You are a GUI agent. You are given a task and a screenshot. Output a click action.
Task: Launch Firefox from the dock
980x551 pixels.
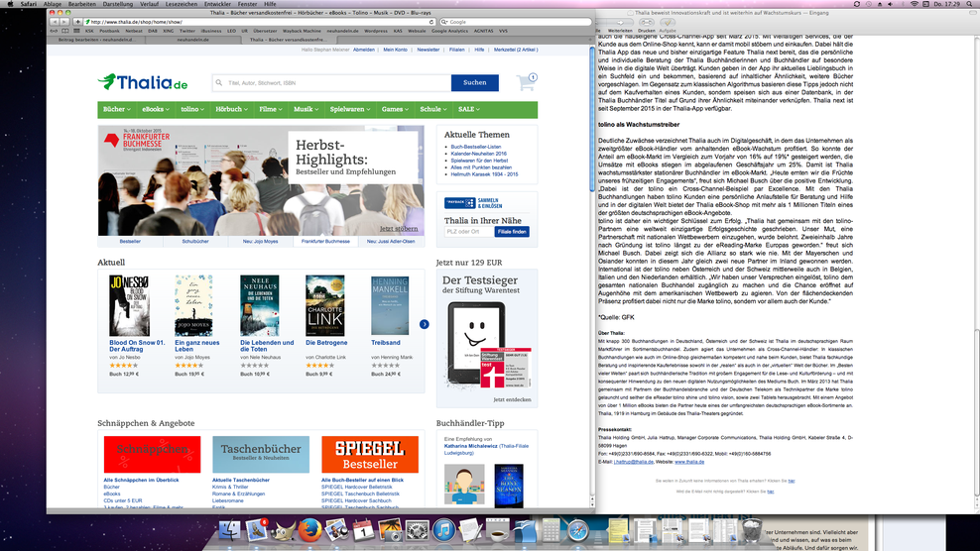tap(309, 530)
